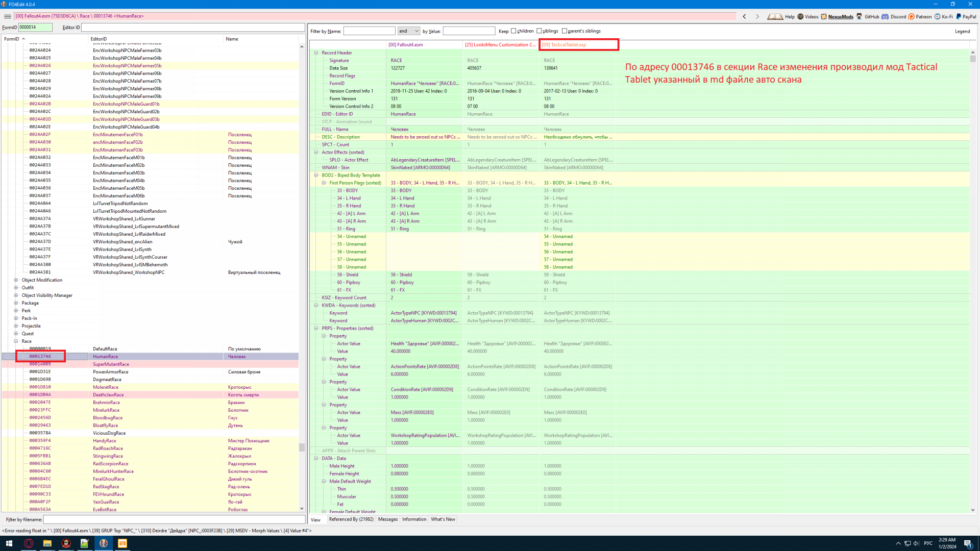Viewport: 980px width, 551px height.
Task: Click the Legend button
Action: click(962, 31)
